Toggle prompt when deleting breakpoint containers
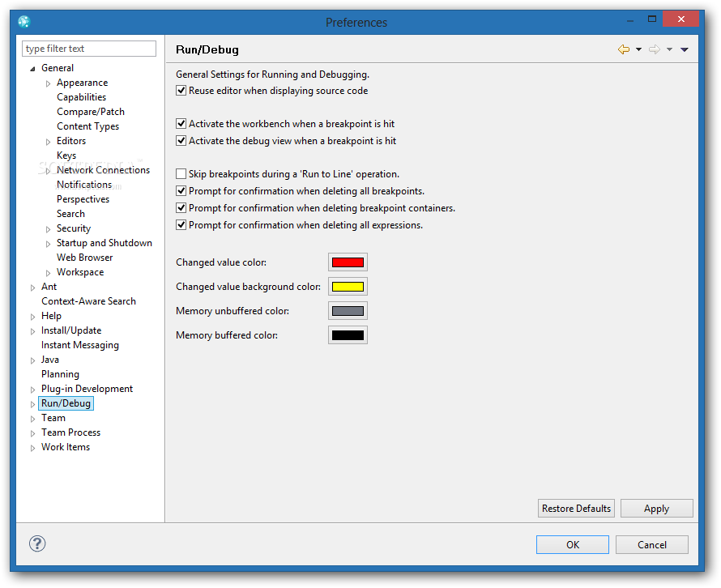 (181, 208)
